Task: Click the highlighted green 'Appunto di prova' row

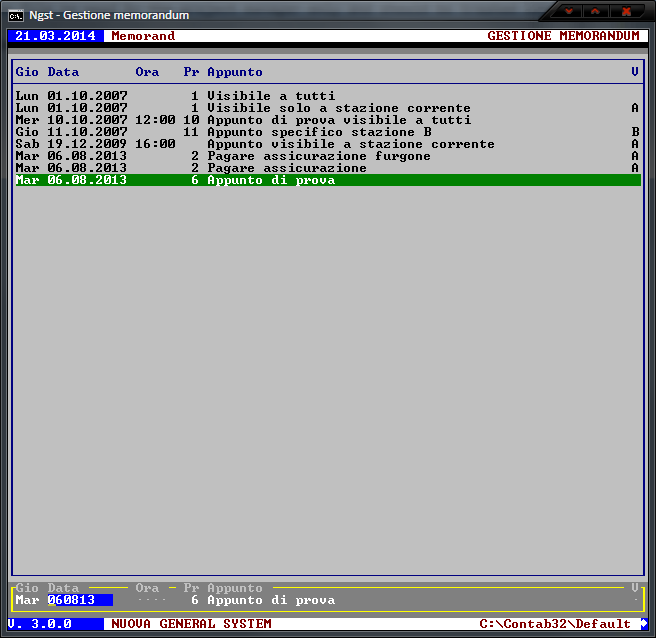Action: [x=328, y=180]
